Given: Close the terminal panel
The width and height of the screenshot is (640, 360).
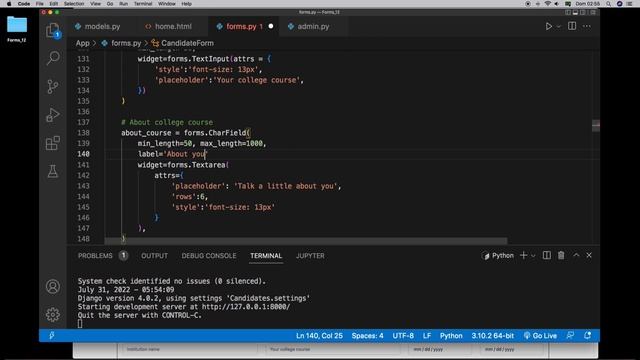Looking at the screenshot, I should pos(589,256).
